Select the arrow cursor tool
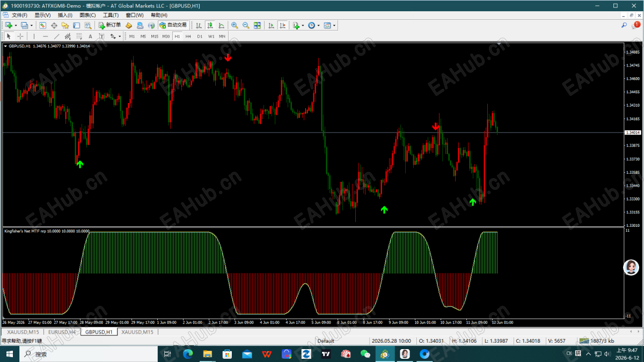 (x=9, y=36)
